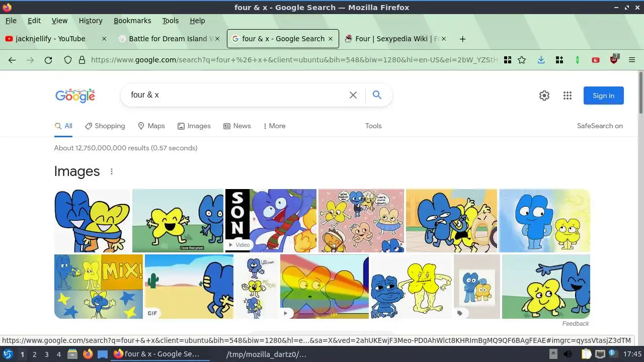Open the clipboard manager tray icon

[x=587, y=354]
